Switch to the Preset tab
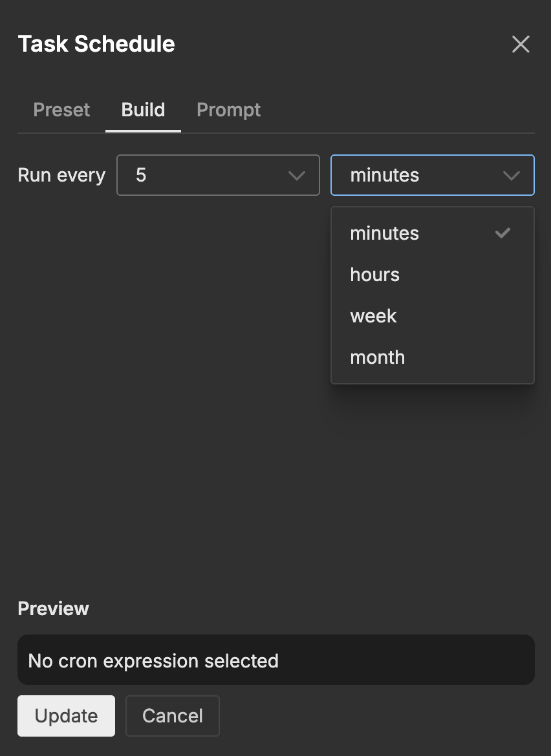Image resolution: width=551 pixels, height=756 pixels. (61, 110)
